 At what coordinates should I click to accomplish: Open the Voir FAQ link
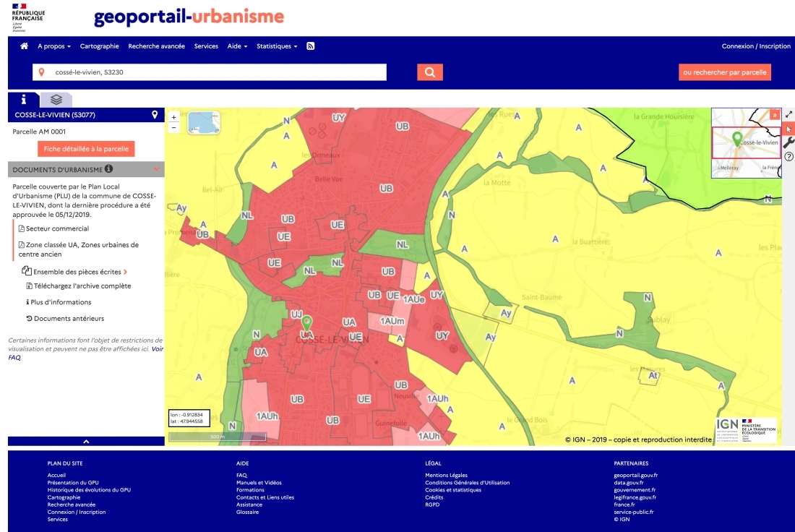coord(158,348)
